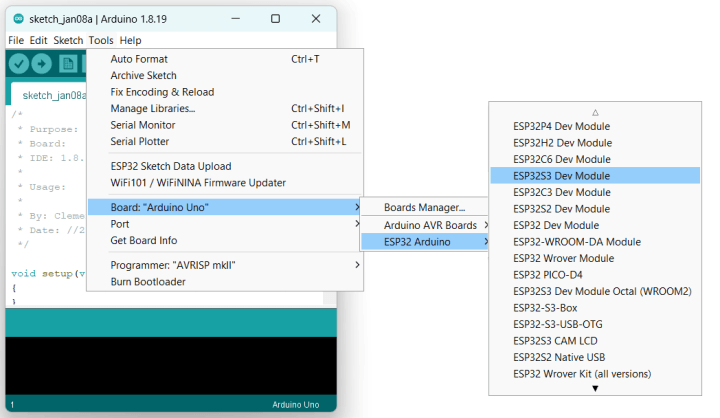Screen dimensions: 720x418
Task: Open the File menu
Action: (16, 40)
